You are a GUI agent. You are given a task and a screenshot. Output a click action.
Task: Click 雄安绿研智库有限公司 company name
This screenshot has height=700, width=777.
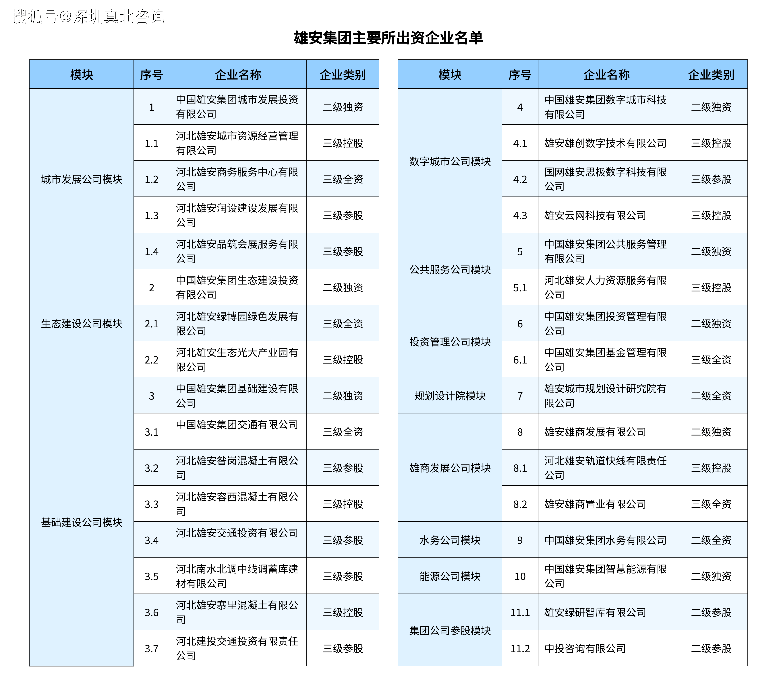[595, 612]
